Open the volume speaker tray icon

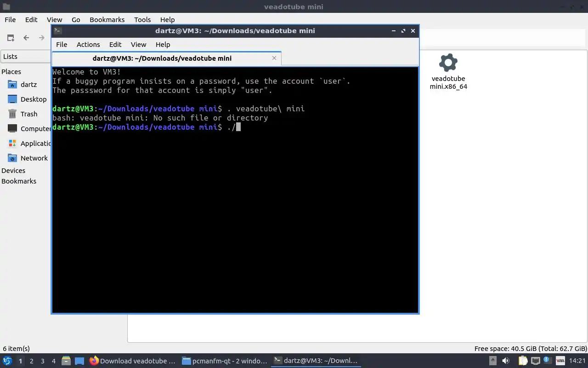point(506,361)
